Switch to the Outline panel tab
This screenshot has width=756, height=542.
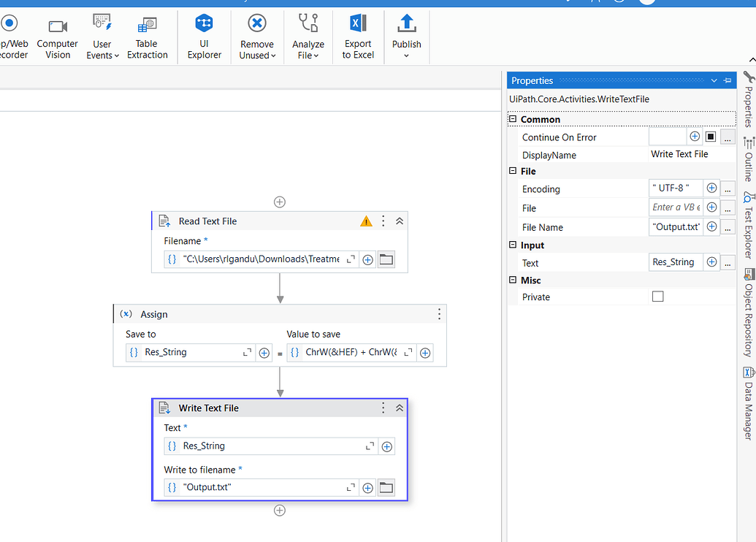(747, 162)
